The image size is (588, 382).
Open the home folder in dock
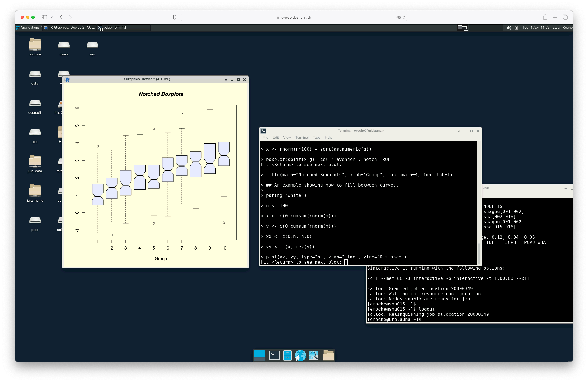tap(328, 356)
